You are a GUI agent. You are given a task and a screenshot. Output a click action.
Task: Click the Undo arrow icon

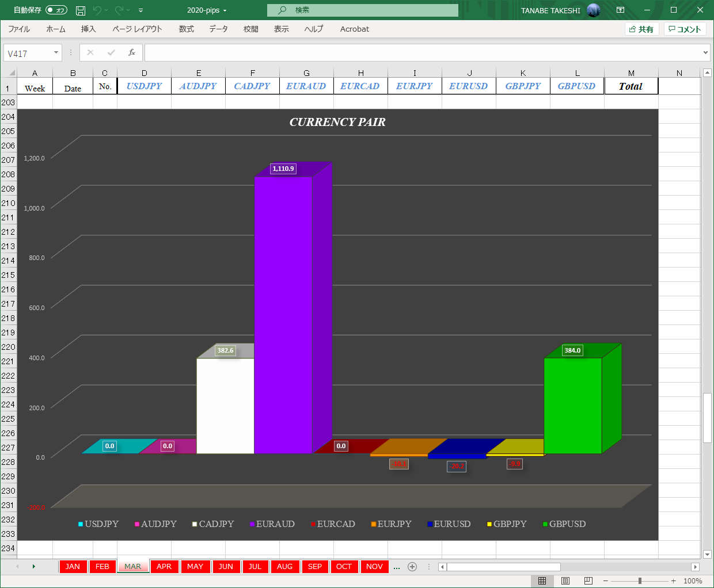[97, 10]
